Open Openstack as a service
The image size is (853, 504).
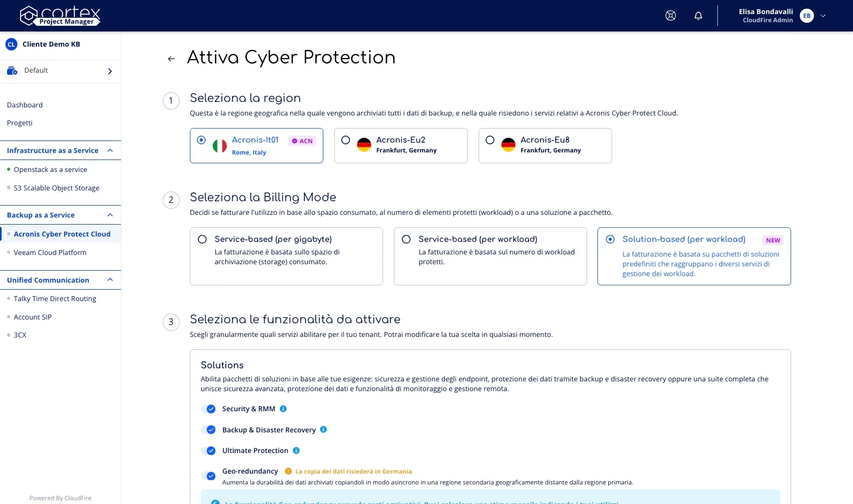pos(50,170)
